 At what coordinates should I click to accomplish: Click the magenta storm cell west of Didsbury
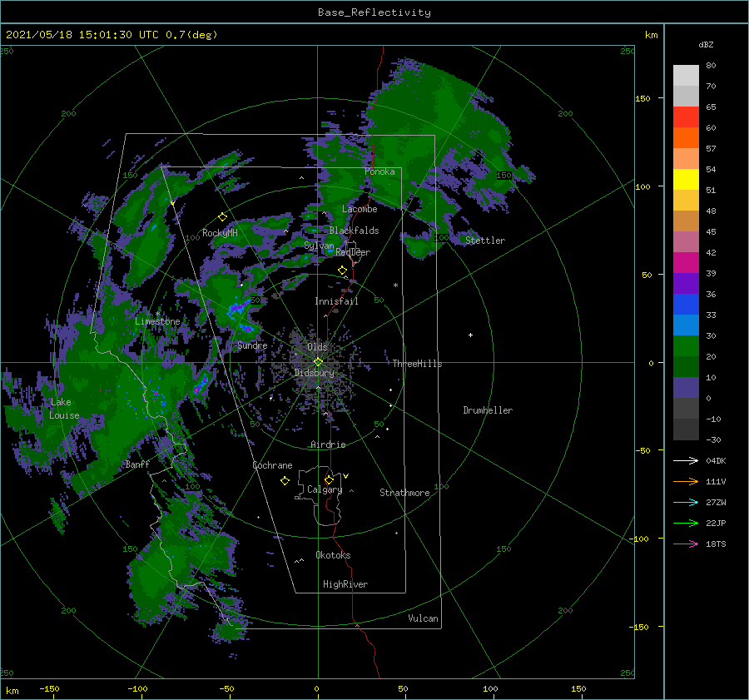coord(201,384)
